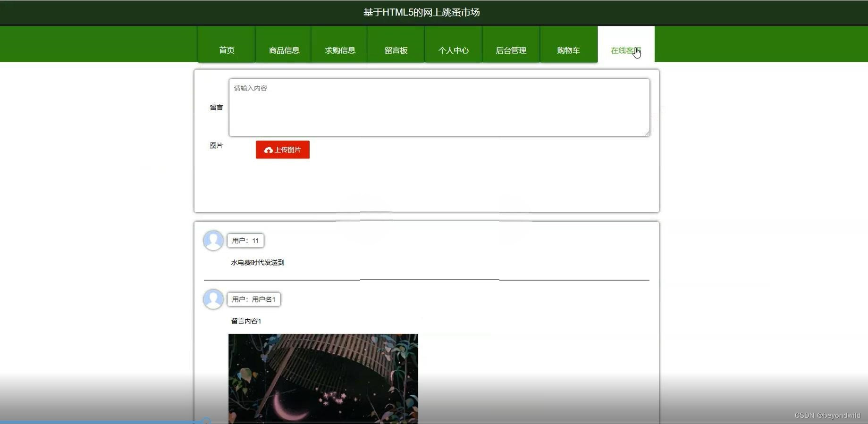This screenshot has height=424, width=868.
Task: Click the 图片 field label
Action: coord(216,146)
